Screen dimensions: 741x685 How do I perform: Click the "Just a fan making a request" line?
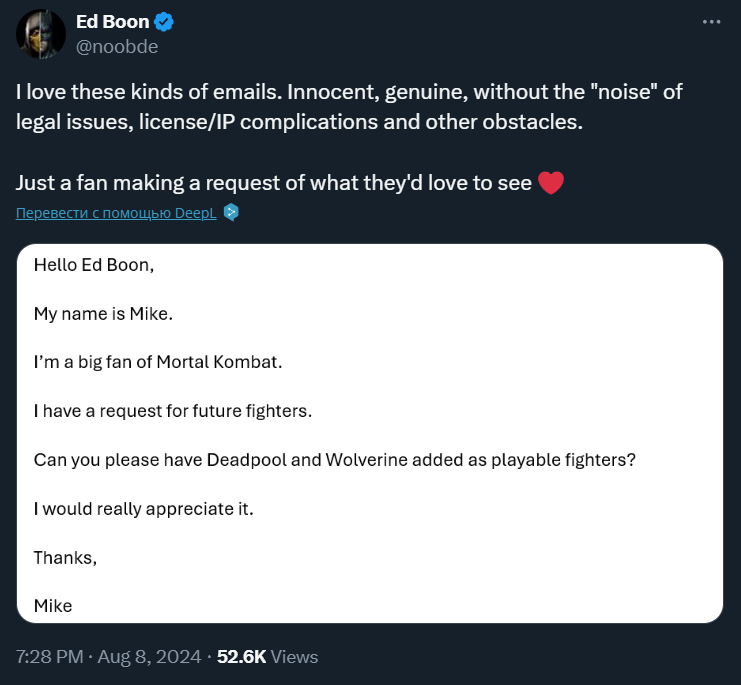(x=275, y=184)
